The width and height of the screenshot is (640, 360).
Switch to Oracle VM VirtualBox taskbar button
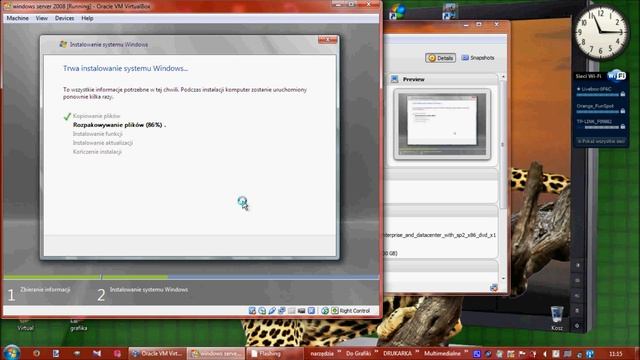pyautogui.click(x=158, y=353)
